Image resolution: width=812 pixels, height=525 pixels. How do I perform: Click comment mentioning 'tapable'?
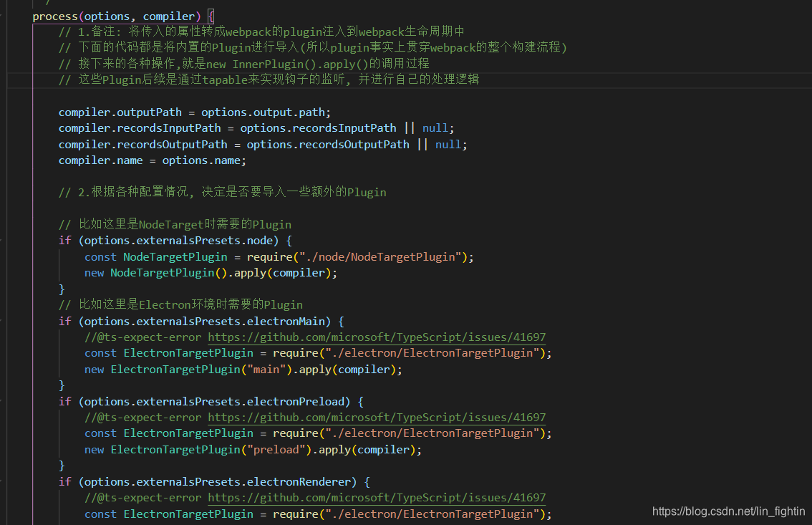click(269, 80)
